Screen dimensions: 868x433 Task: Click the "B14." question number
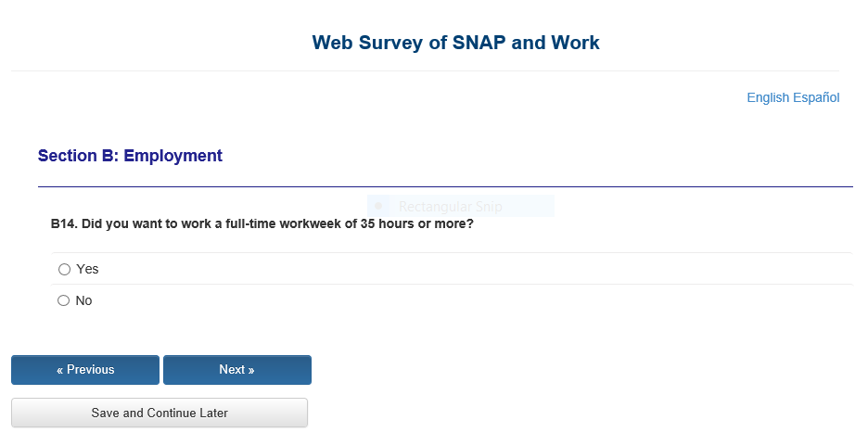pyautogui.click(x=64, y=223)
